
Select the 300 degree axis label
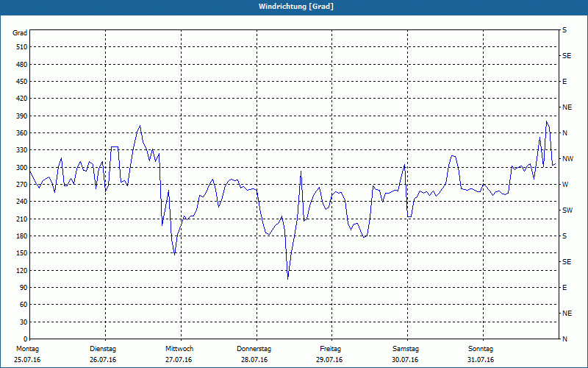tap(22, 168)
